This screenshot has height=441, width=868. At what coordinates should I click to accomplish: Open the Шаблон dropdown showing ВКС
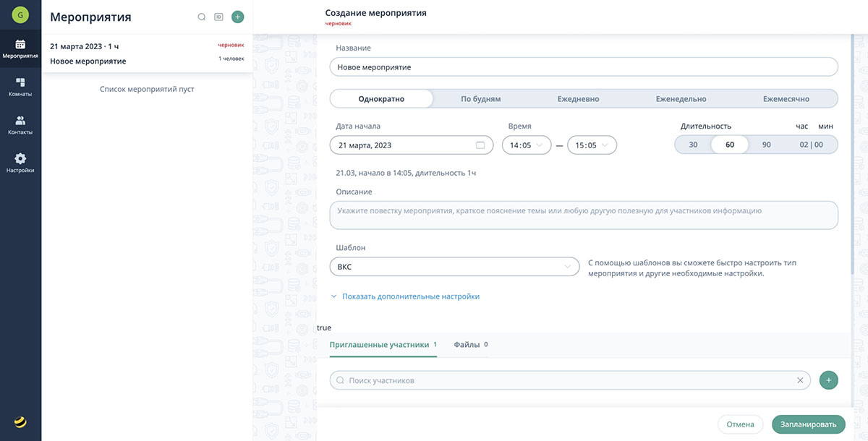click(x=454, y=267)
